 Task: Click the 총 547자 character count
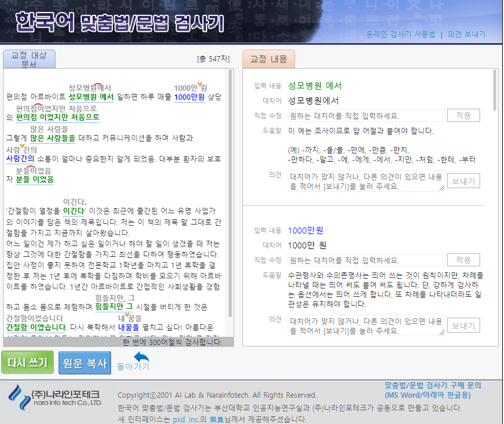point(213,59)
